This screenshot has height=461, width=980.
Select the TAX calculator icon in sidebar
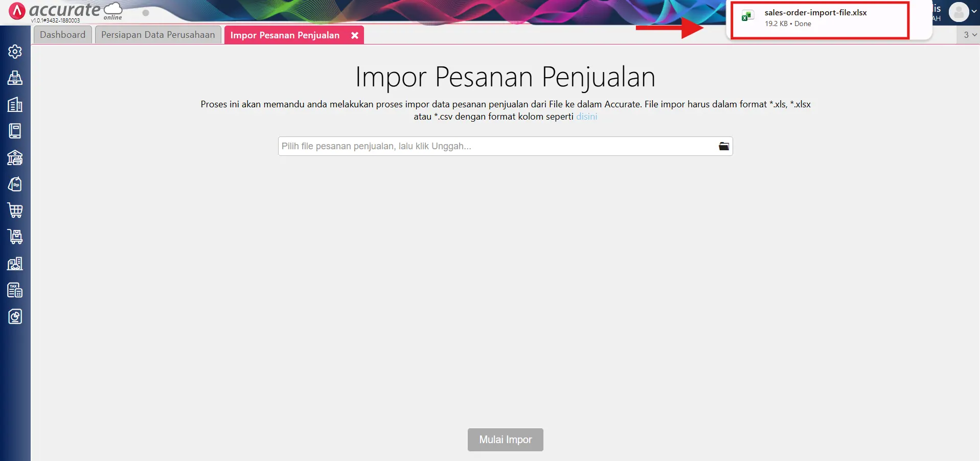pos(15,290)
